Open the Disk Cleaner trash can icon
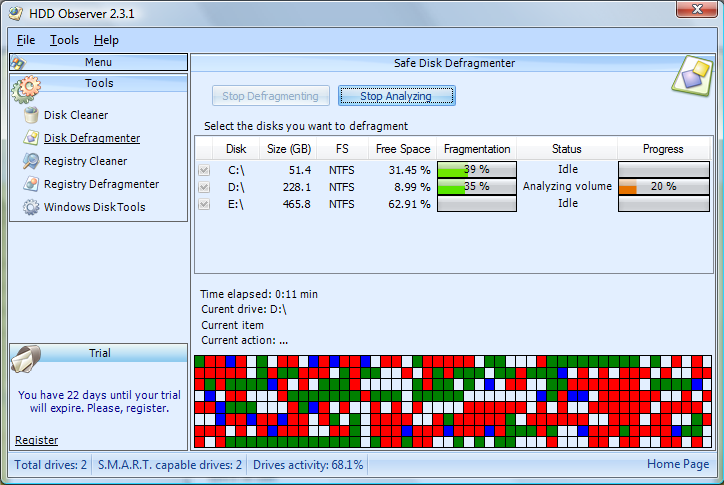Viewport: 724px width, 485px height. [x=31, y=115]
